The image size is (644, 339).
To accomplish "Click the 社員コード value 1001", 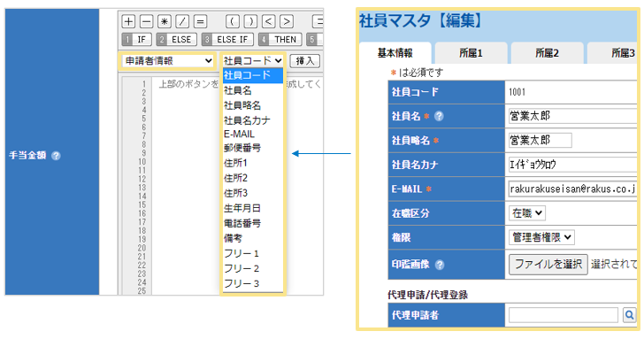I will [x=517, y=92].
